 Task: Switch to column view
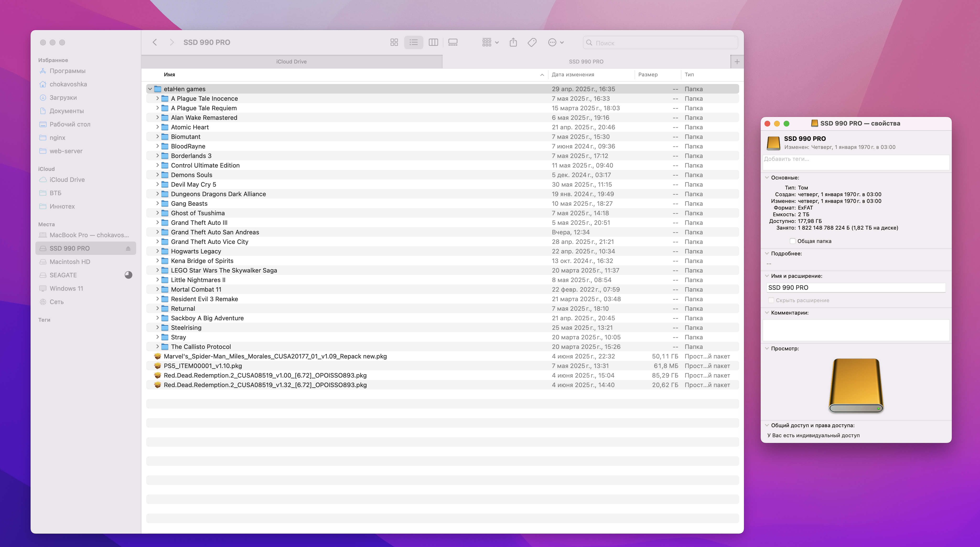tap(433, 42)
